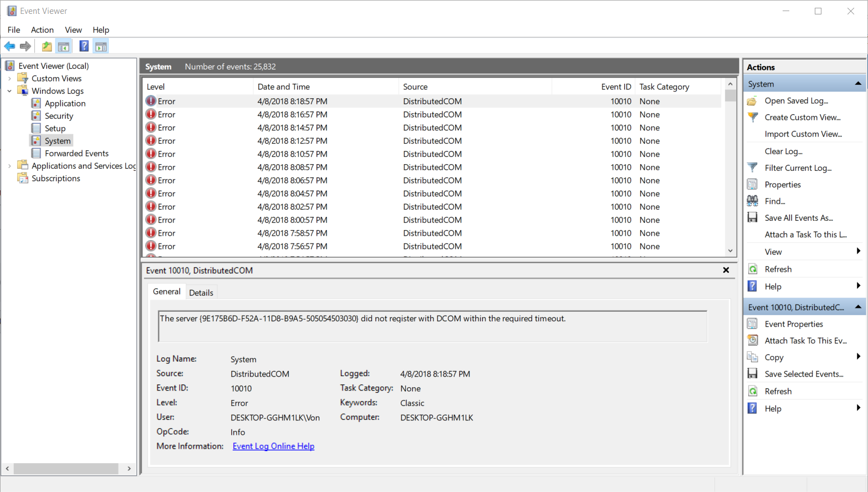
Task: Click the Refresh icon under System actions
Action: tap(752, 268)
